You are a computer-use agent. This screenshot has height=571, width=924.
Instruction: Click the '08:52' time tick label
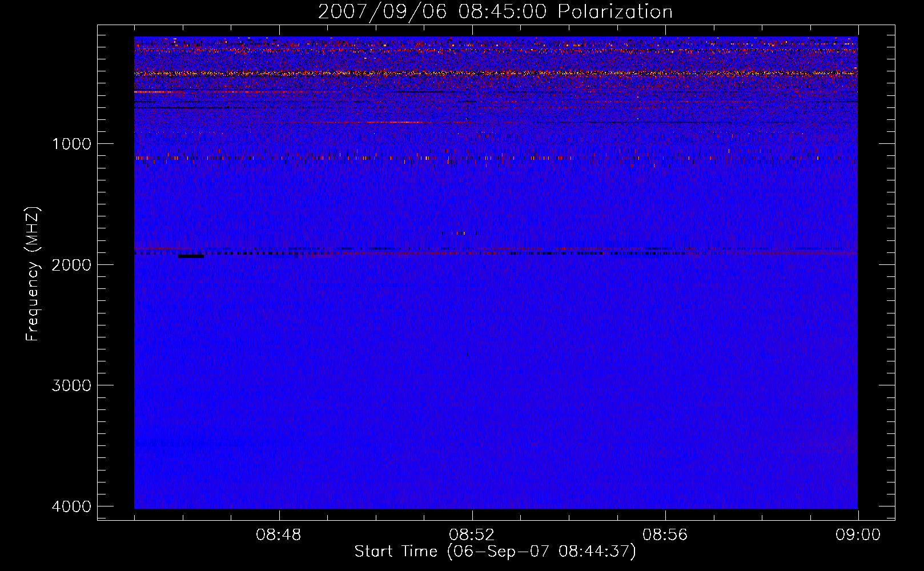pyautogui.click(x=472, y=535)
